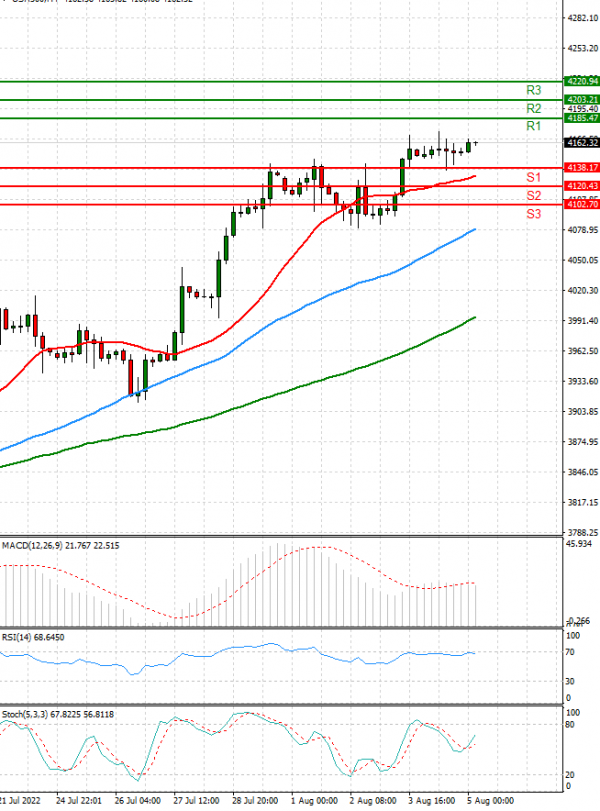This screenshot has width=600, height=811.
Task: Click the 3962.50 price axis value
Action: pos(583,351)
